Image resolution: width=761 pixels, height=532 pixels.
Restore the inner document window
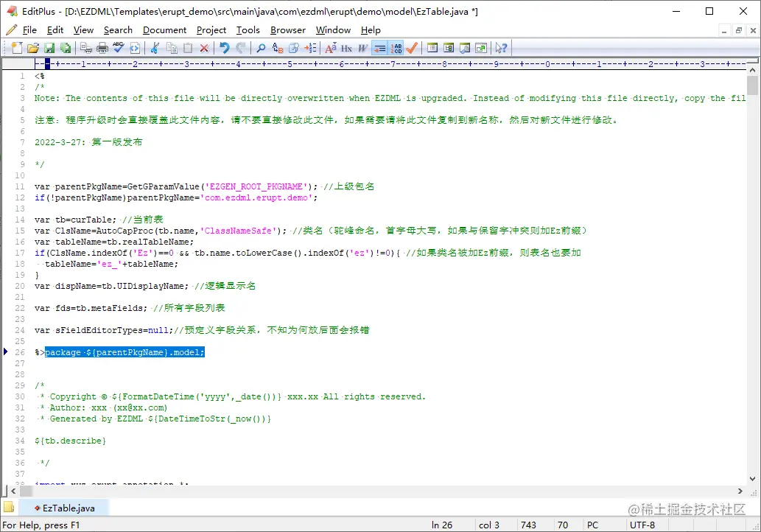tap(739, 31)
